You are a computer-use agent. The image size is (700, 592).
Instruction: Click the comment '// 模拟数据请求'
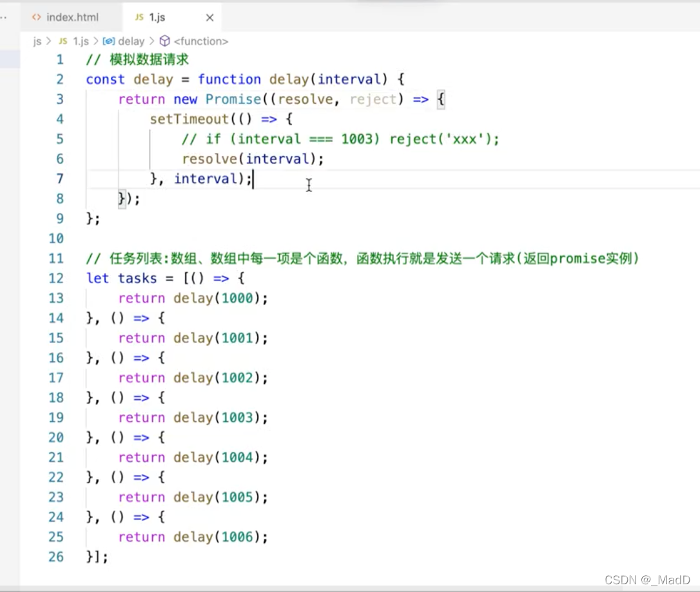point(137,59)
